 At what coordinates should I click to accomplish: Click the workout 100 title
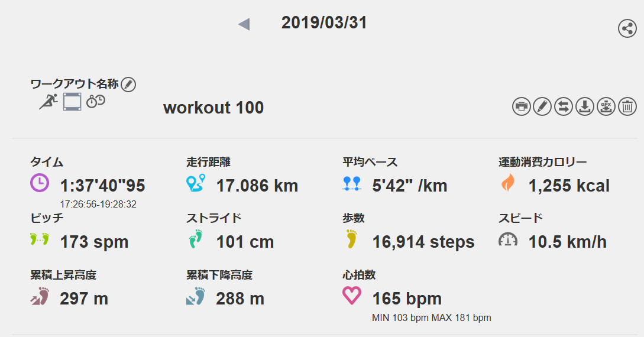pos(213,108)
